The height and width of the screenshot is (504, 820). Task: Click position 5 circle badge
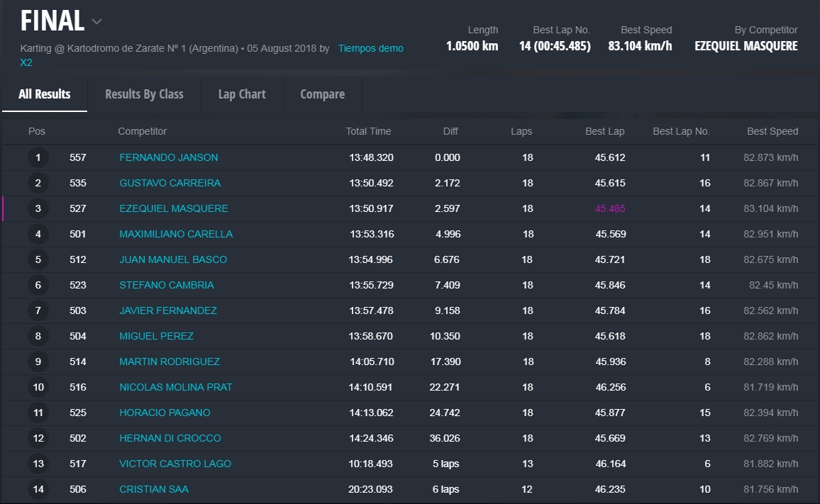coord(38,259)
